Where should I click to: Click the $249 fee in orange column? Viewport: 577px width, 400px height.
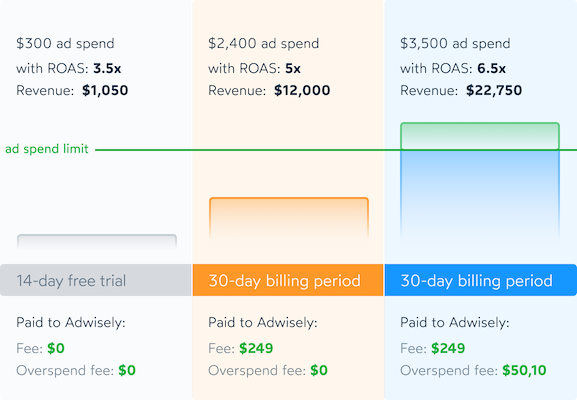(x=256, y=348)
